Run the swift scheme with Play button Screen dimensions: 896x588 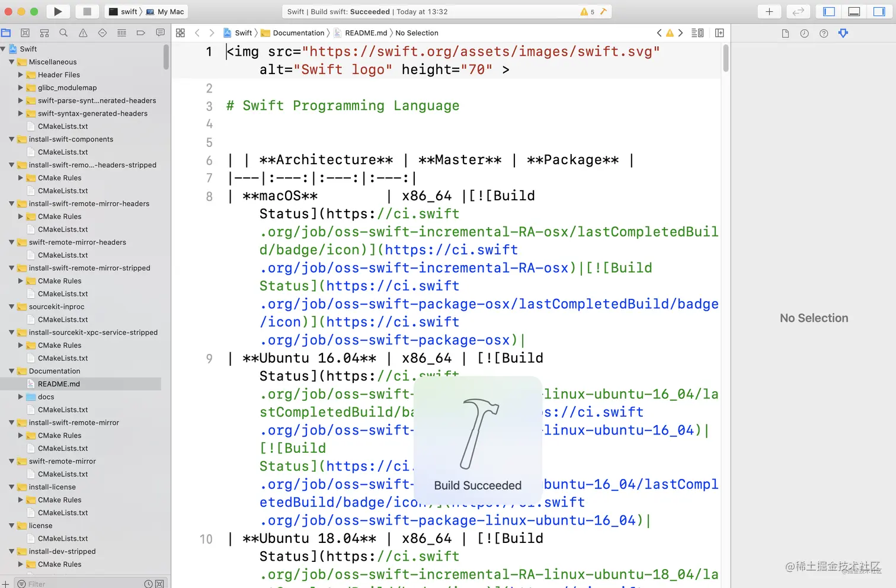coord(57,11)
